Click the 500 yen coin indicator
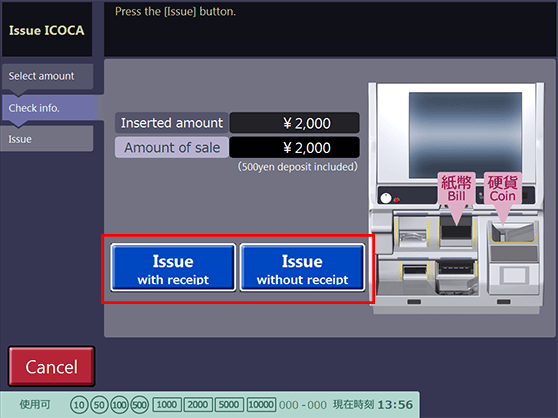Viewport: 558px width, 418px height. coord(140,405)
